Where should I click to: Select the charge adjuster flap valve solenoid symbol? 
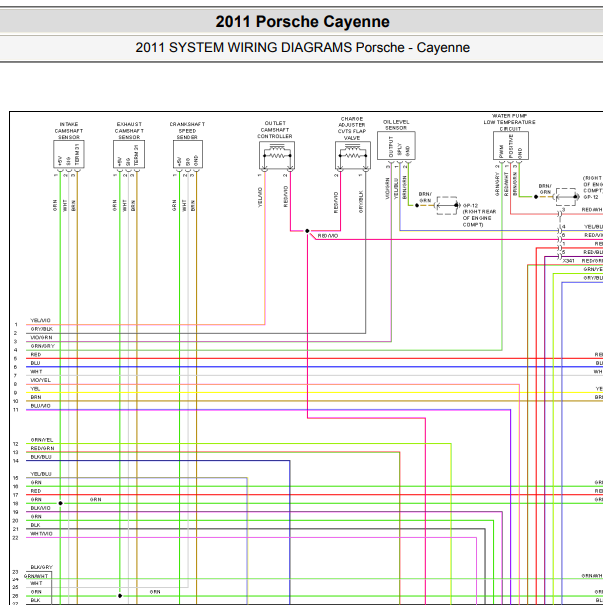click(x=353, y=155)
